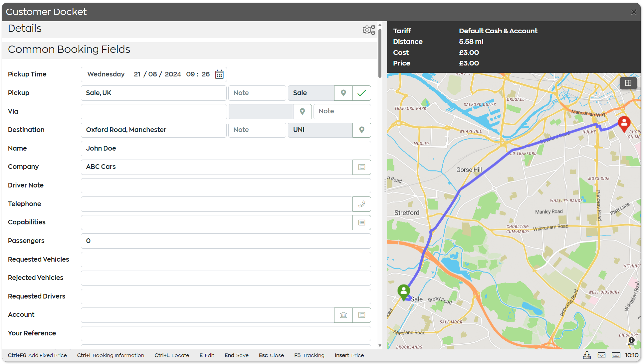Click the Pickup zone field showing Sale
The height and width of the screenshot is (364, 644).
311,93
